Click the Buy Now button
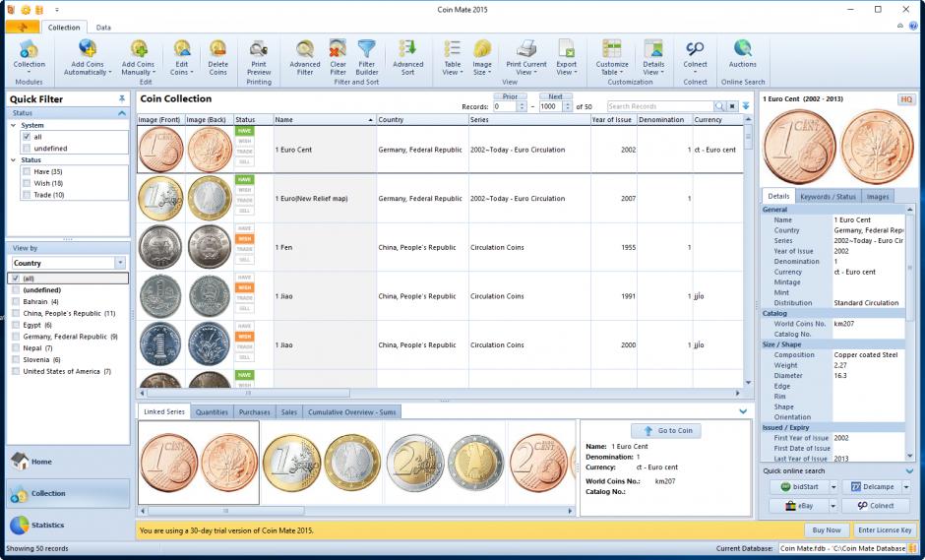 (x=827, y=529)
